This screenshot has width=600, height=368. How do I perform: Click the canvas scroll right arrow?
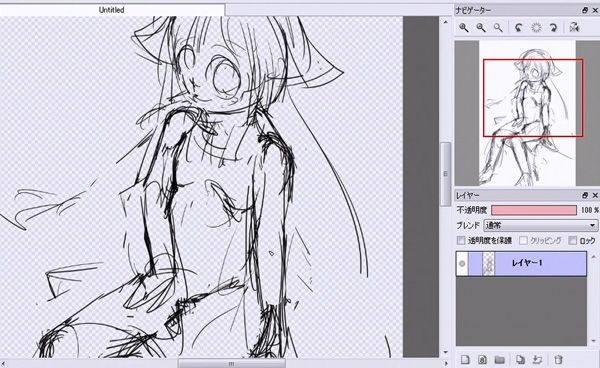point(445,364)
